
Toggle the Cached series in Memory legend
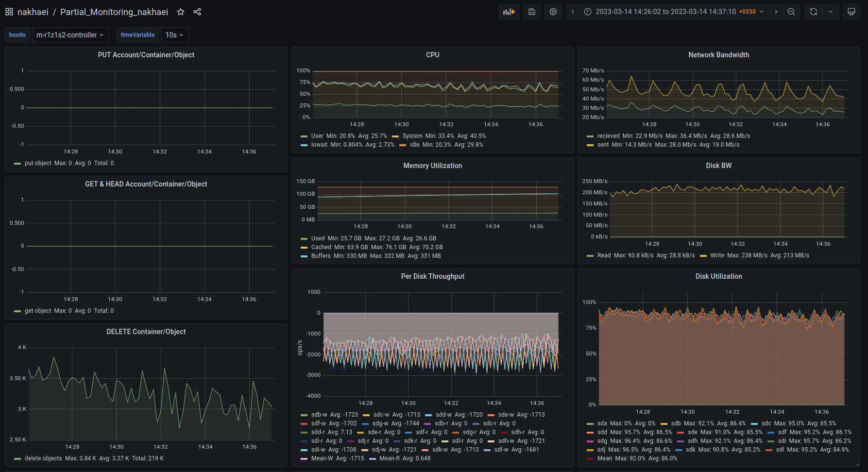click(321, 247)
